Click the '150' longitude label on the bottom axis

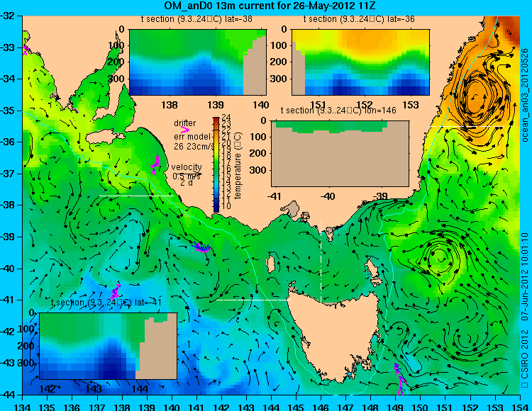pos(421,407)
